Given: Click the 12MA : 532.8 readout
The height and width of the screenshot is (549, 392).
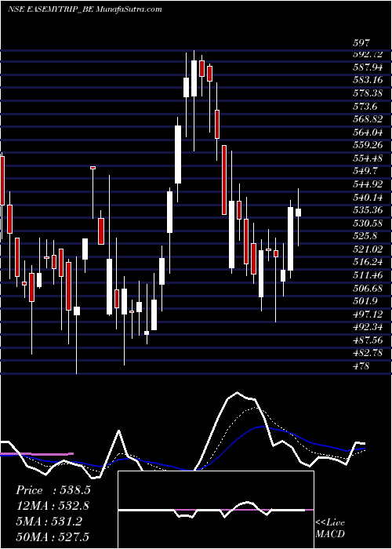Looking at the screenshot, I should (x=53, y=506).
